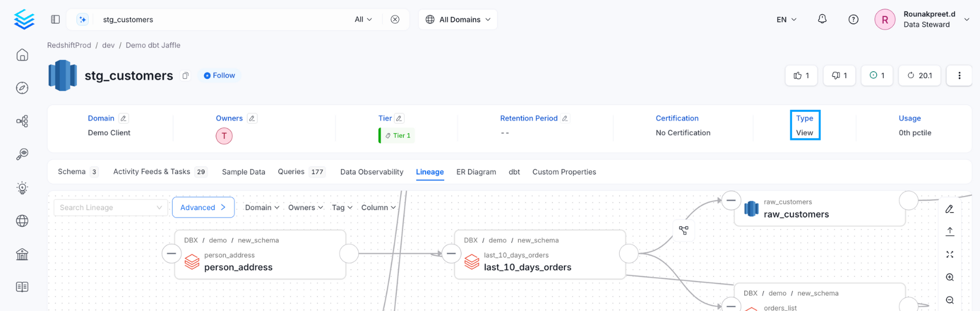The width and height of the screenshot is (980, 311).
Task: Open the Explore compass icon in sidebar
Action: [x=22, y=88]
